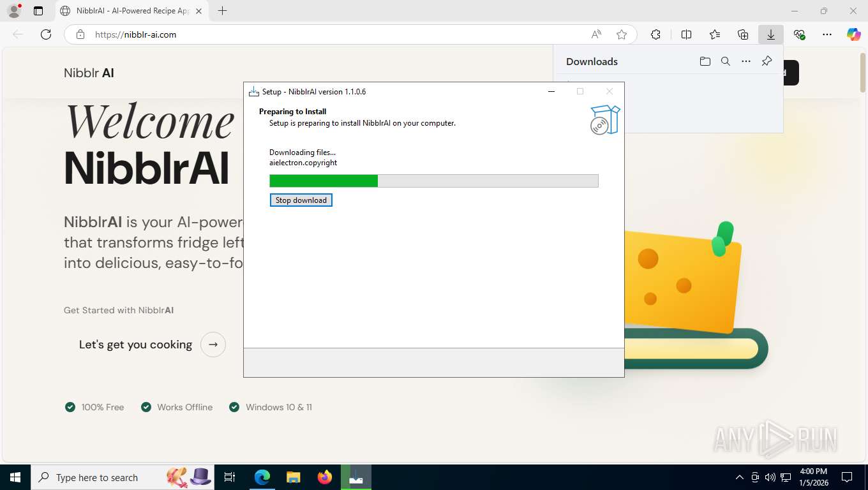868x490 pixels.
Task: Open Microsoft Edge from the taskbar
Action: [262, 477]
